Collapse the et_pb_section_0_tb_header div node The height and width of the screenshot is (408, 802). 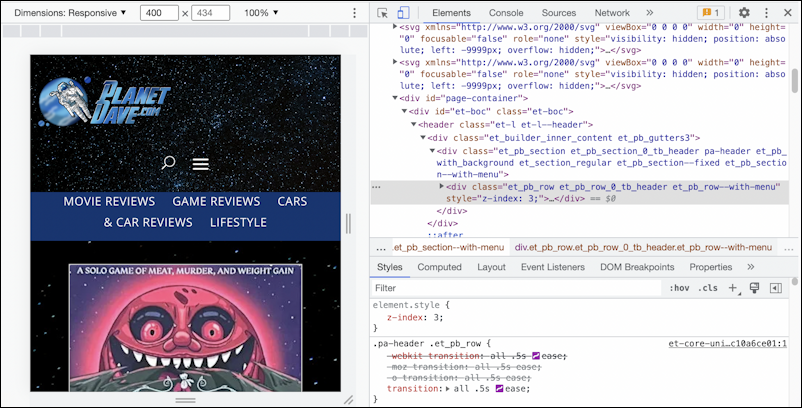point(432,151)
